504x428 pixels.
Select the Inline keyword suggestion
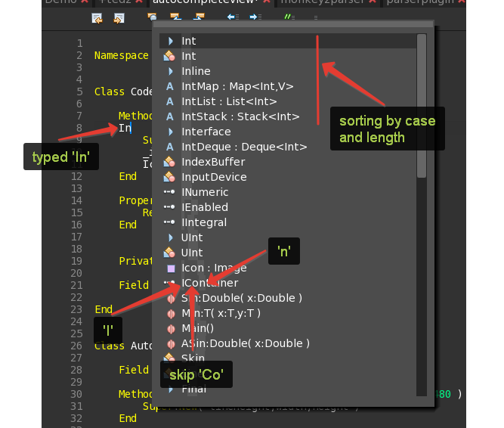196,71
